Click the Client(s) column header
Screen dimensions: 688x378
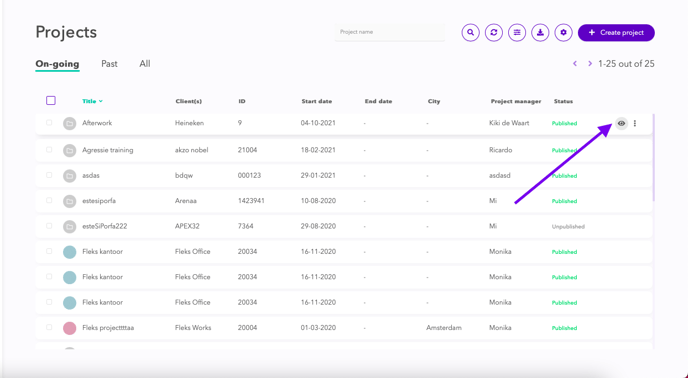click(189, 101)
